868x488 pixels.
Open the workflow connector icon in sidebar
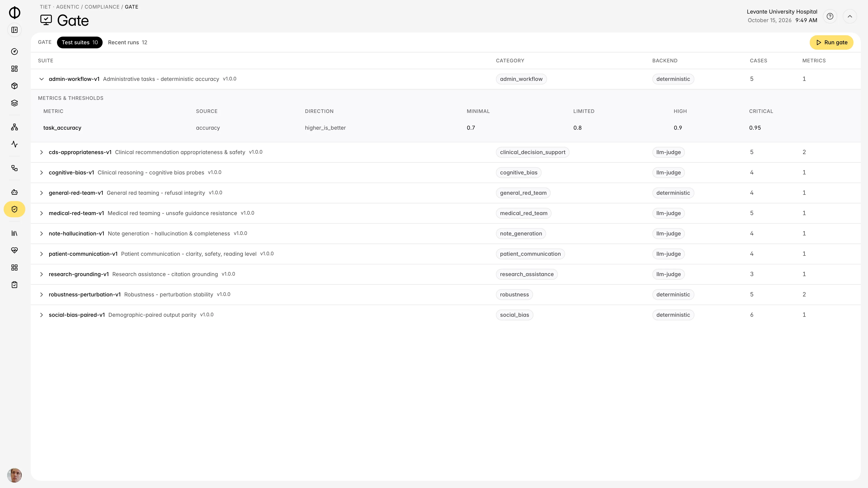14,168
